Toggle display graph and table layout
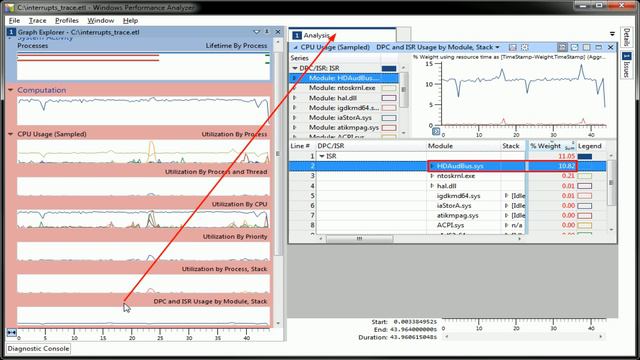This screenshot has width=640, height=360. click(562, 47)
